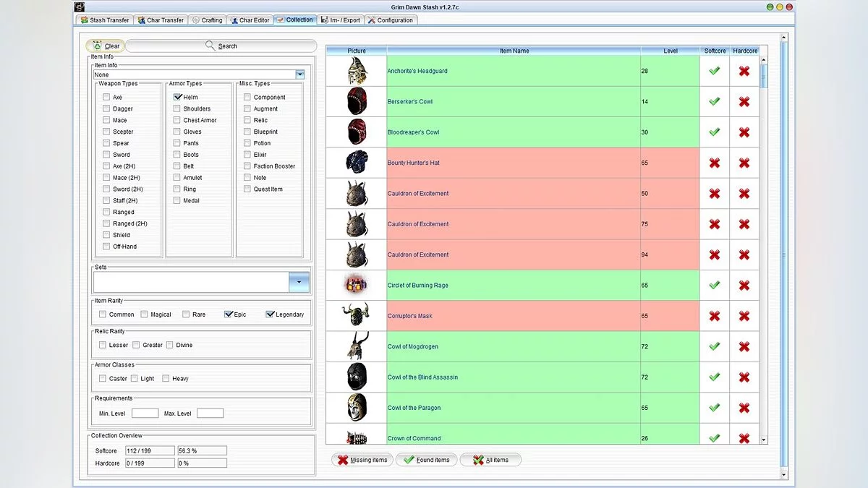Open the Configuration tab
Screen dimensions: 868x488
390,20
